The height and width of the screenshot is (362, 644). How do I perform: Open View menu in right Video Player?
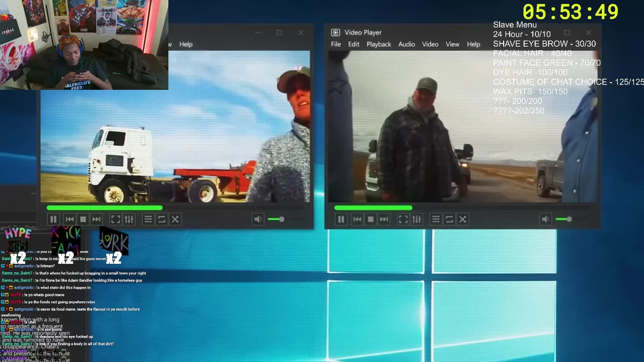(x=452, y=44)
